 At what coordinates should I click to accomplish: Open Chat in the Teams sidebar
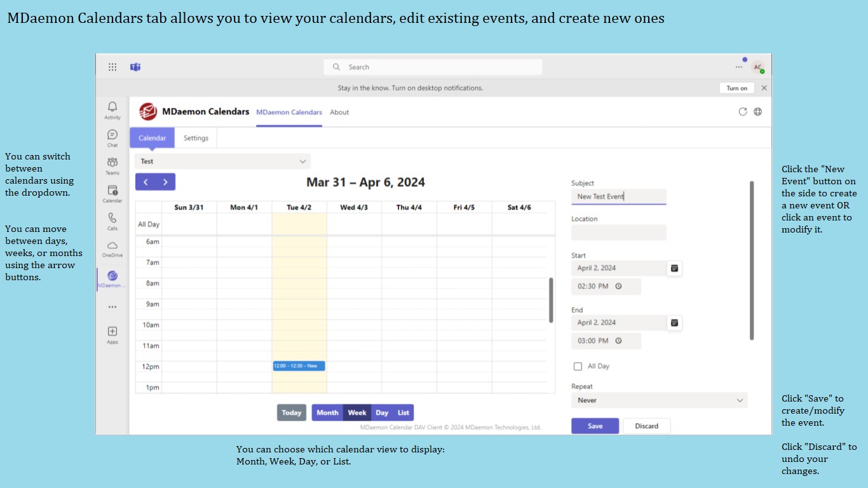click(x=112, y=135)
